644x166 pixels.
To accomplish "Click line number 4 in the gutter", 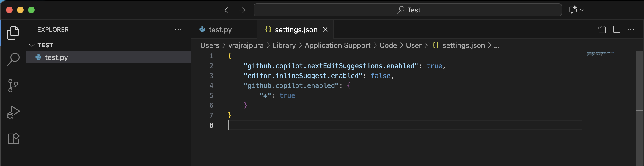I will click(211, 86).
